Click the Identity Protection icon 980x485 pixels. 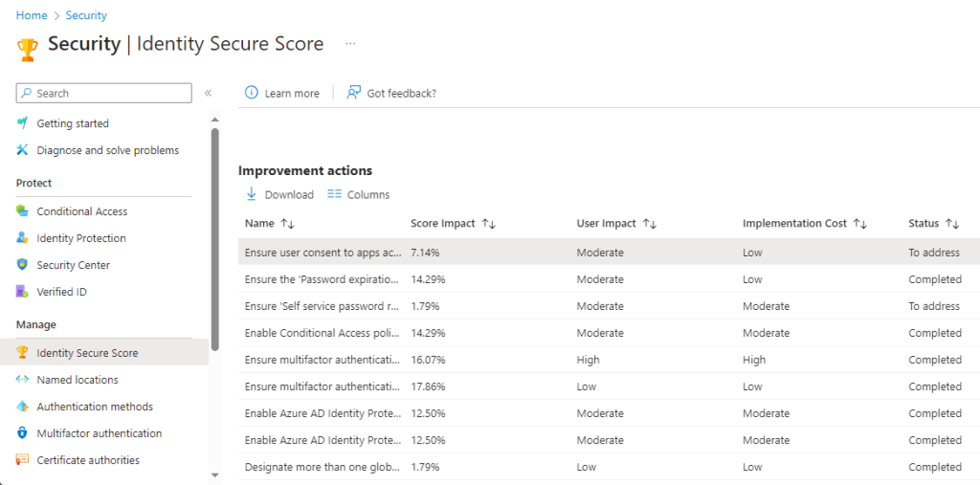[x=23, y=238]
